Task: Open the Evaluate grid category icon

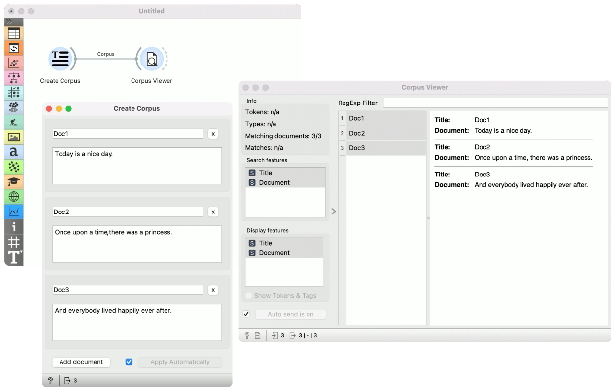Action: click(14, 93)
